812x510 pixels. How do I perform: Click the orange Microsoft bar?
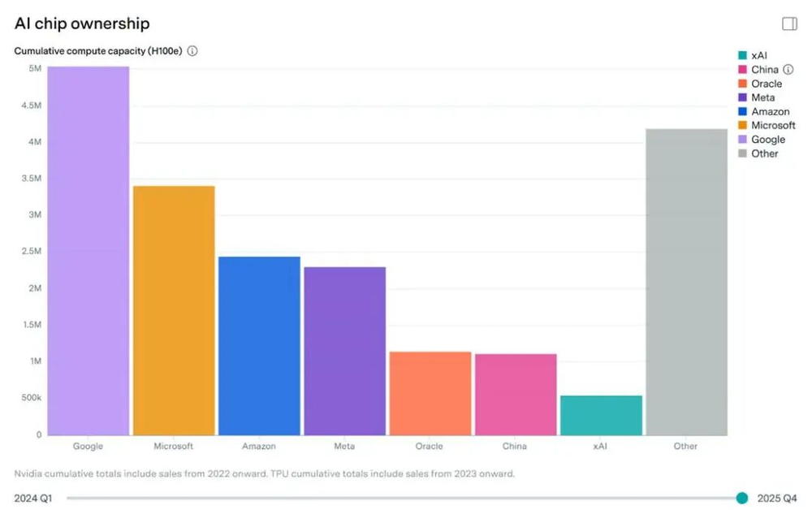[x=174, y=310]
